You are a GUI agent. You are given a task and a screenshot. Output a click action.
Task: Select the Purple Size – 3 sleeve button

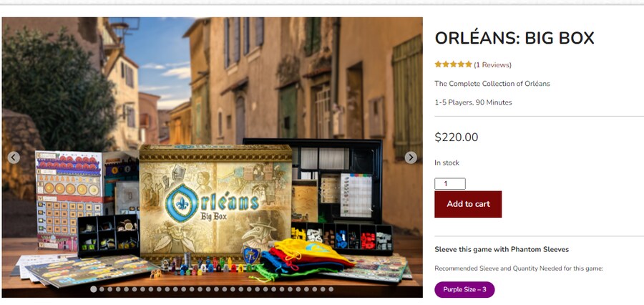tap(464, 289)
